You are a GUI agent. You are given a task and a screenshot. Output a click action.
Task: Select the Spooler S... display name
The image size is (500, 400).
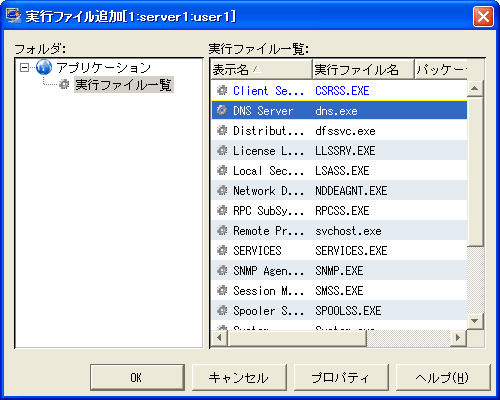pyautogui.click(x=268, y=311)
